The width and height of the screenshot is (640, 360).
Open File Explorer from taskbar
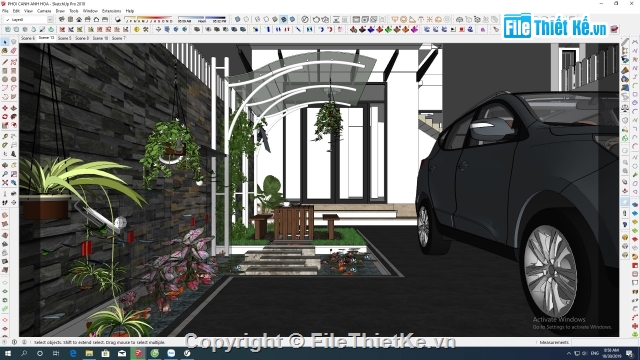coord(89,353)
